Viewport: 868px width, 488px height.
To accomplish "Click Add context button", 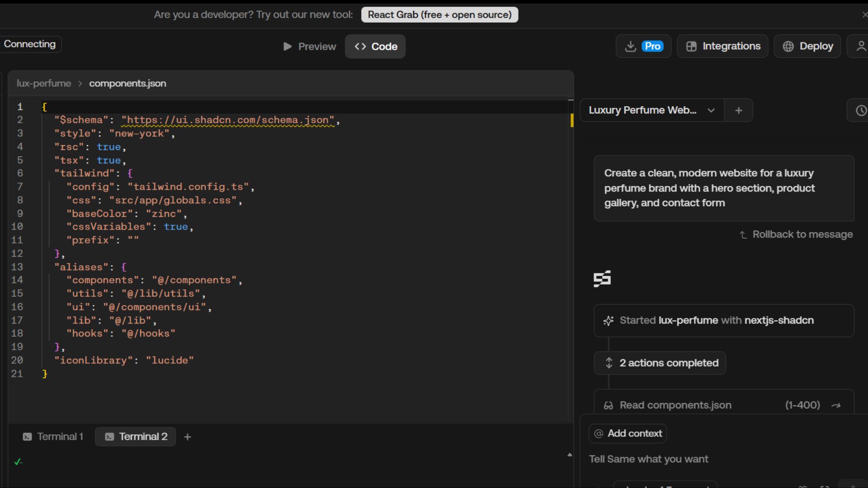I will click(627, 433).
